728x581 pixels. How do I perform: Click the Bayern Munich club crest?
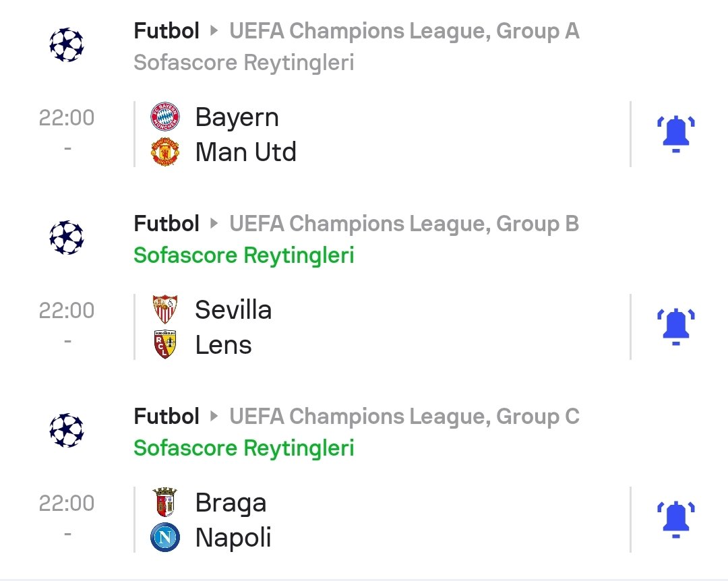(164, 117)
